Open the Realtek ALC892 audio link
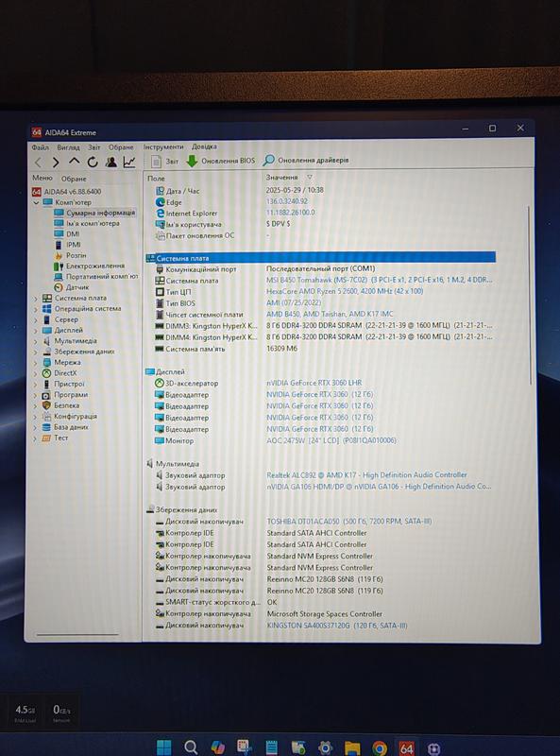The height and width of the screenshot is (756, 560). coord(366,475)
